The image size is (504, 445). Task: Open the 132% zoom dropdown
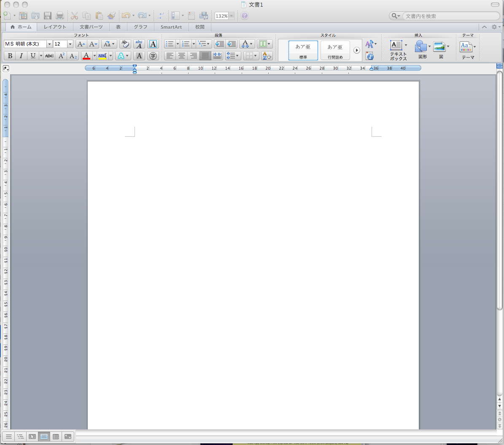232,16
